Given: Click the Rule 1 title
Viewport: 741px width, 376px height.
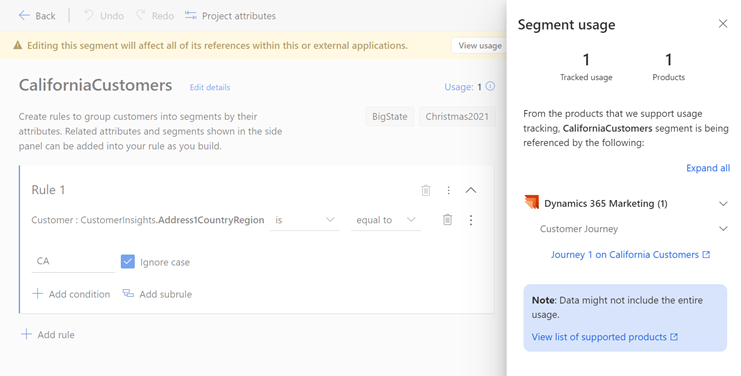Looking at the screenshot, I should coord(48,190).
